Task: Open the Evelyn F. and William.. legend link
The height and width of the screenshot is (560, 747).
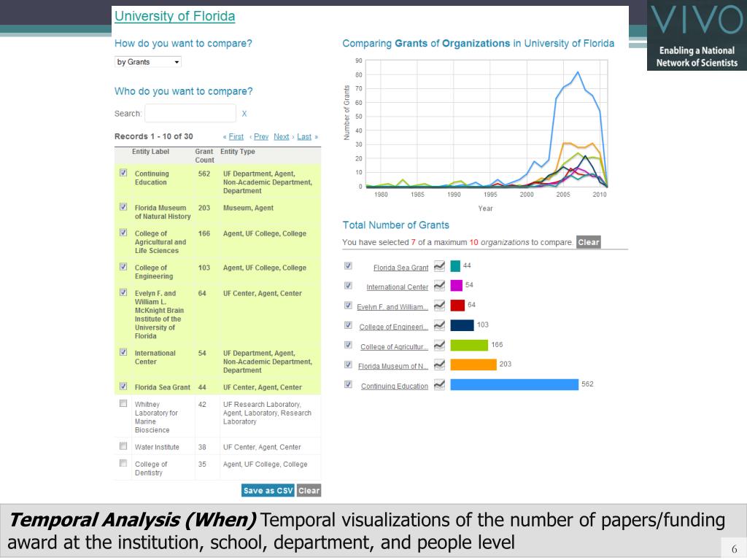Action: pyautogui.click(x=392, y=307)
